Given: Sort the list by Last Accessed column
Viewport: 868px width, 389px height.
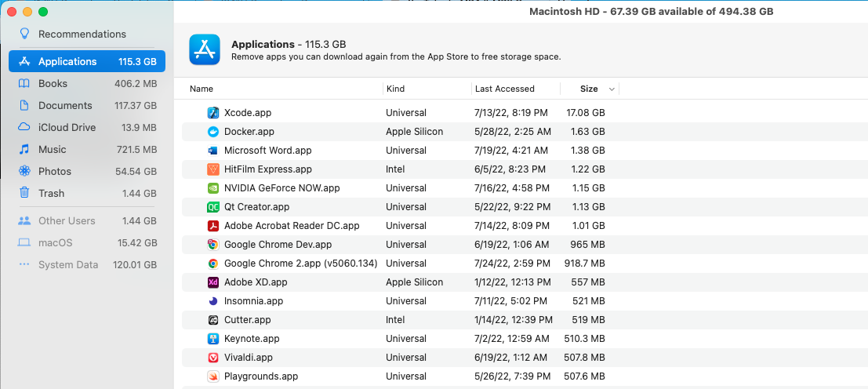Looking at the screenshot, I should coord(504,89).
